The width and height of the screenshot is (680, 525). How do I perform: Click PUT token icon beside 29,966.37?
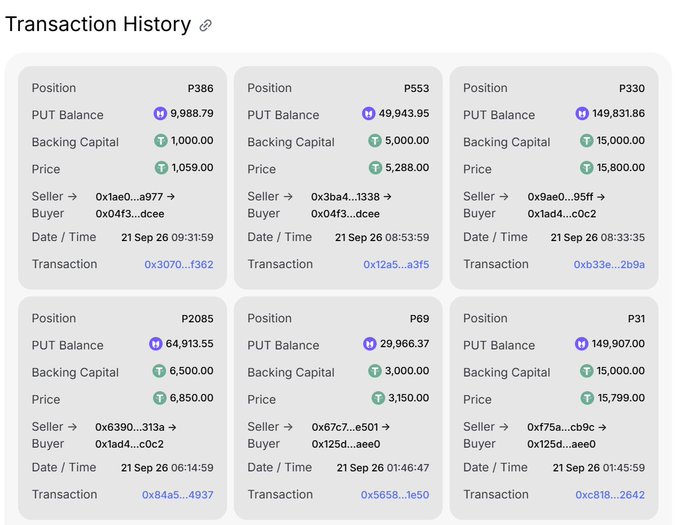point(369,344)
